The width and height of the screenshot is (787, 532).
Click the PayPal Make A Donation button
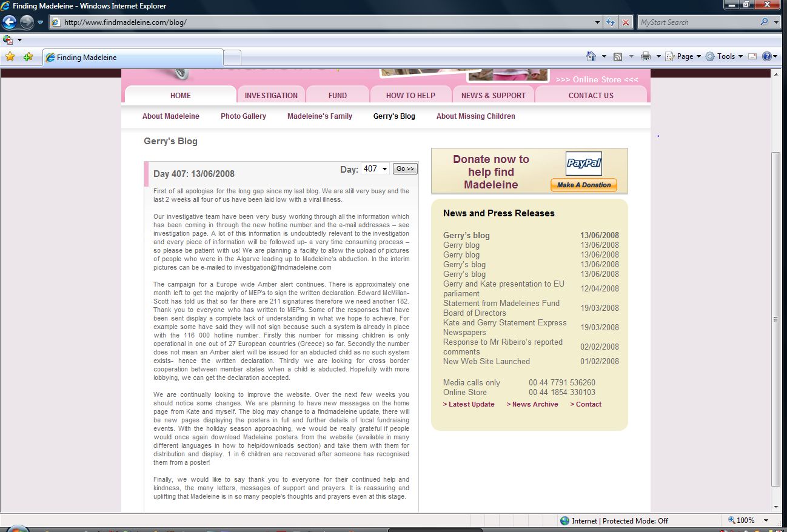[x=583, y=185]
